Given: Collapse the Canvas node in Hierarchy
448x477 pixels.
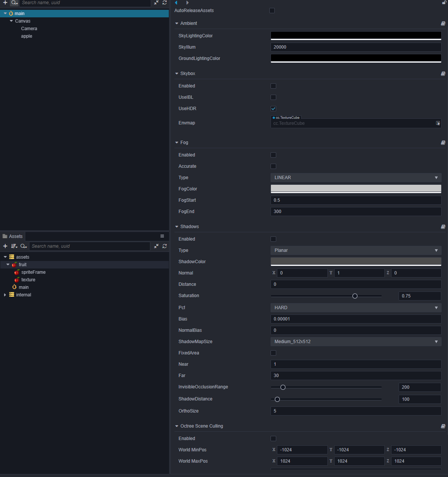Looking at the screenshot, I should coord(11,21).
